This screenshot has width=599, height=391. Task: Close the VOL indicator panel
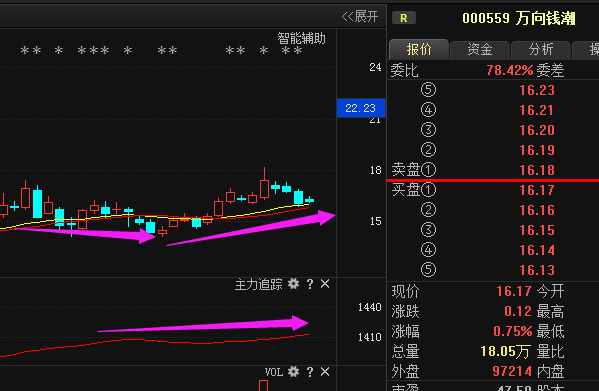pyautogui.click(x=325, y=372)
